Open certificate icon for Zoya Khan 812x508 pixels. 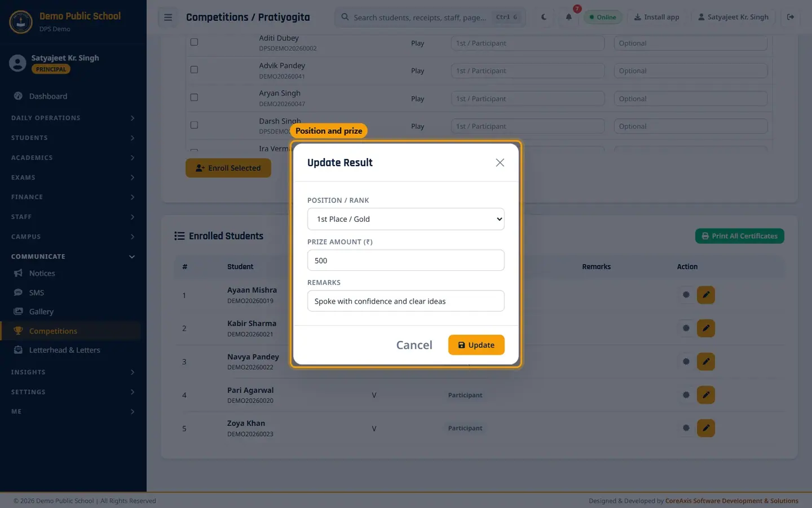click(x=686, y=428)
